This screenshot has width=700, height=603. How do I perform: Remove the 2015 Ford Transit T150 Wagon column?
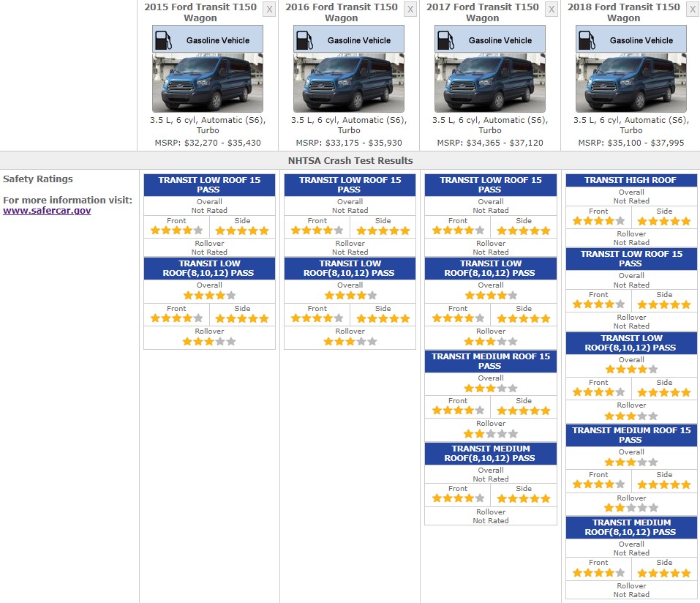(269, 10)
